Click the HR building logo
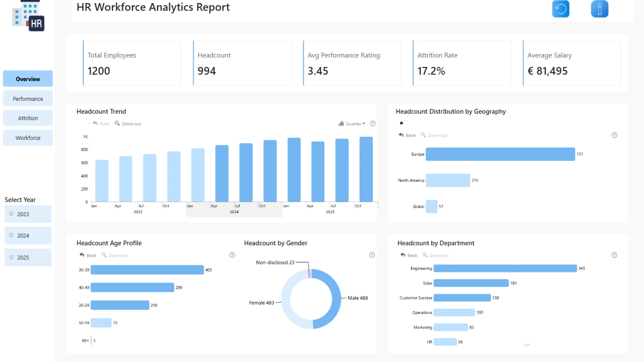 point(28,16)
